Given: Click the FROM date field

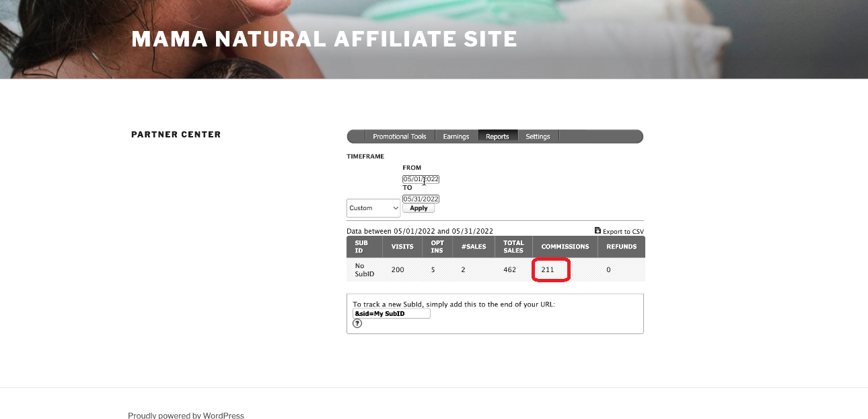Looking at the screenshot, I should point(421,179).
